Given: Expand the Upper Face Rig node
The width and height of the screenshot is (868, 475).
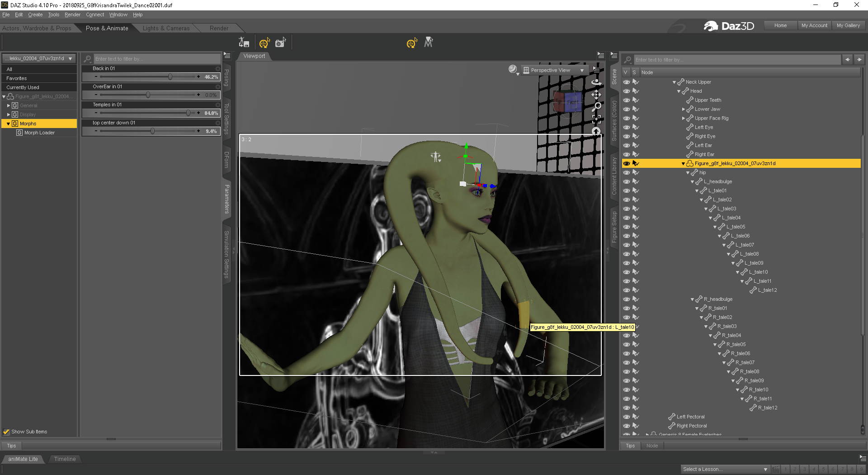Looking at the screenshot, I should (684, 118).
